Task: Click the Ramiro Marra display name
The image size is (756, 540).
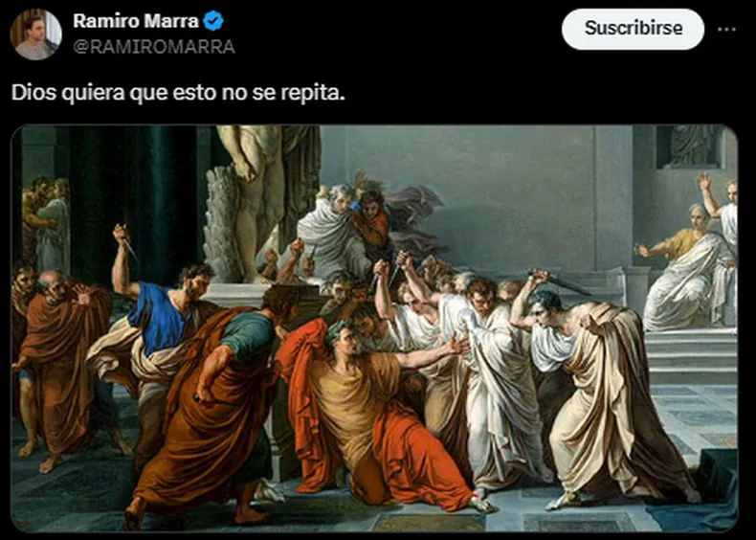Action: tap(136, 21)
